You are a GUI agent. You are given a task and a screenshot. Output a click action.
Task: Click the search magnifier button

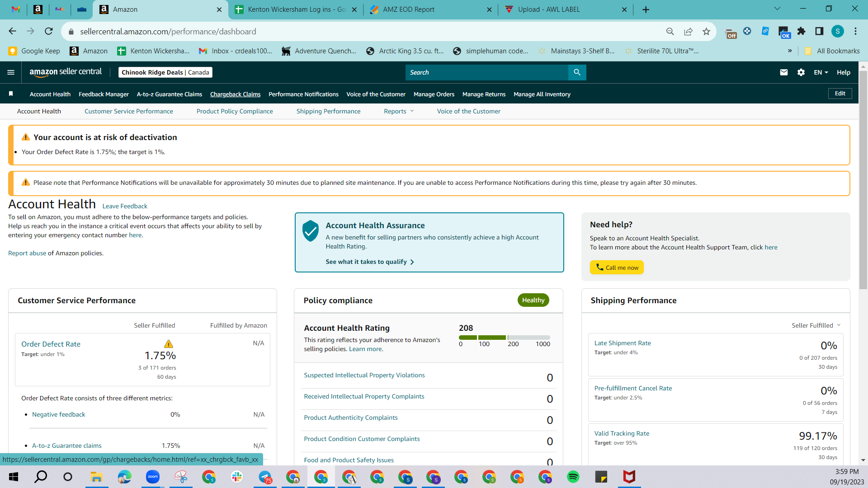pyautogui.click(x=577, y=72)
